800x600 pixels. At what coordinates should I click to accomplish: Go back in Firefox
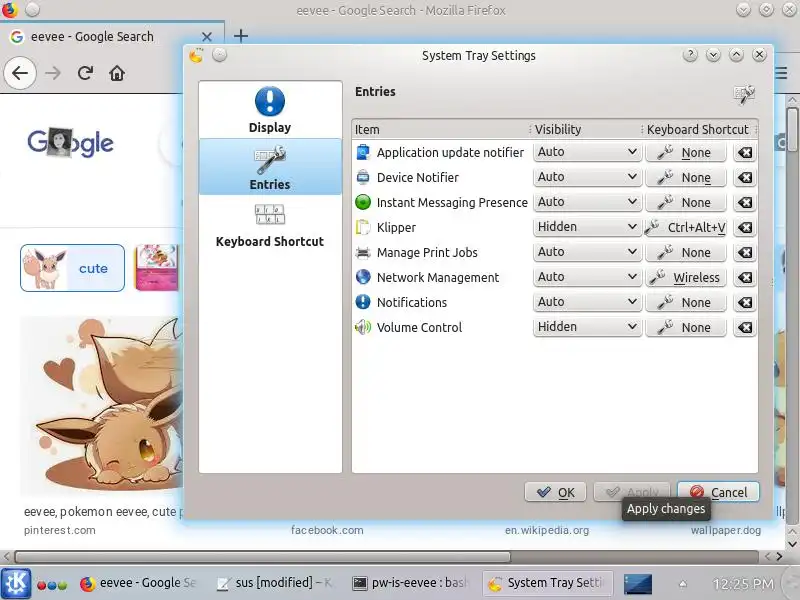(20, 73)
